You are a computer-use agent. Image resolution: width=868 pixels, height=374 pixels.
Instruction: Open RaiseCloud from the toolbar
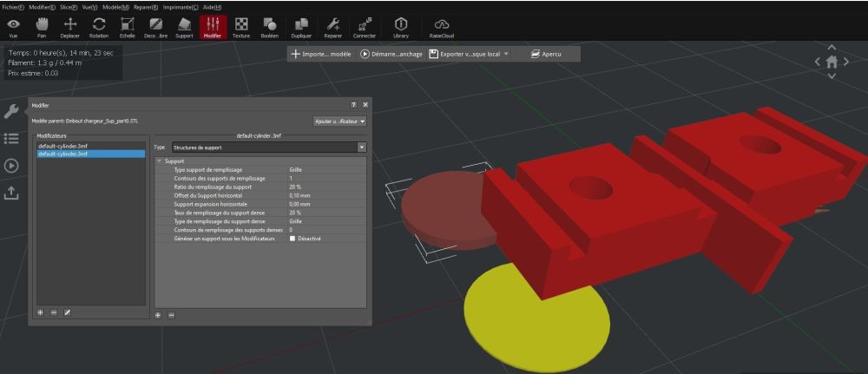(x=442, y=28)
